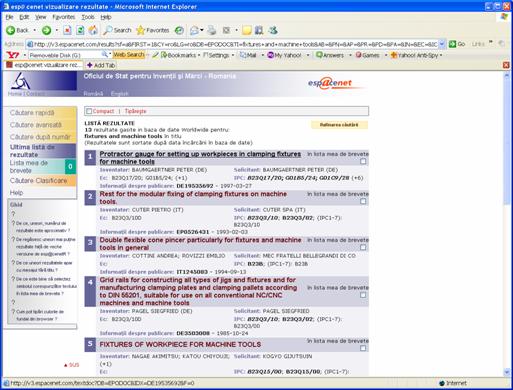This screenshot has width=513, height=390.
Task: Tick the patent list checkbox for result 4
Action: click(x=363, y=295)
